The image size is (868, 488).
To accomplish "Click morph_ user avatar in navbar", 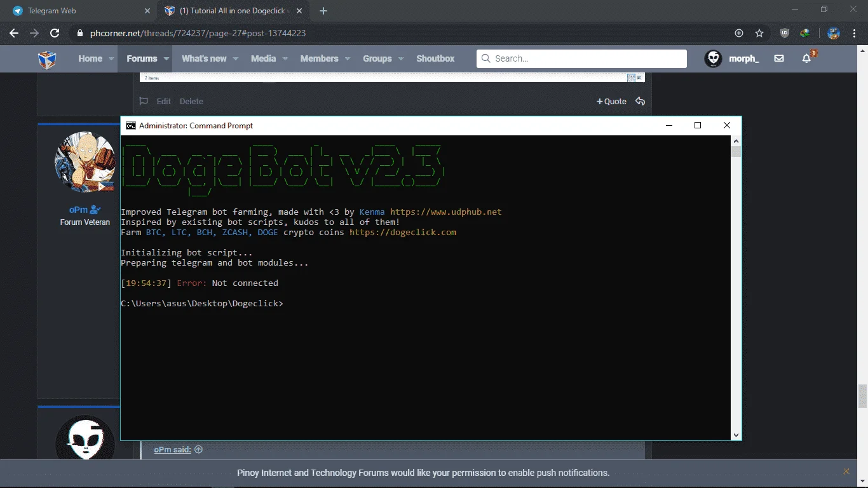I will (x=713, y=58).
